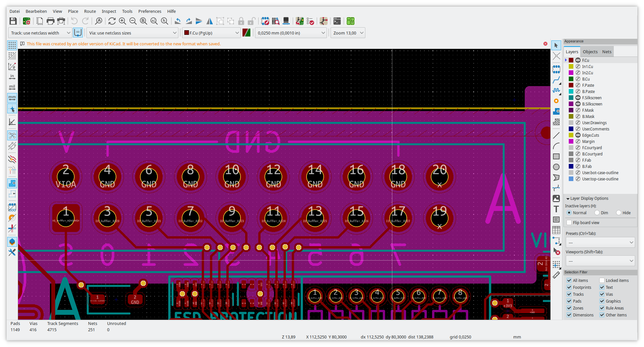The height and width of the screenshot is (347, 644).
Task: Click the Zoom Out icon
Action: click(x=133, y=21)
